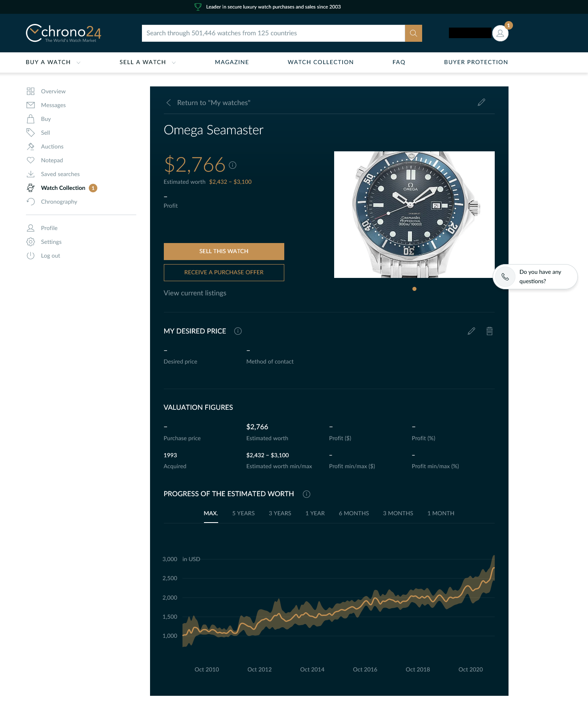Screen dimensions: 588x710
Task: Click info icon next to $2,766 estimate
Action: click(x=232, y=165)
